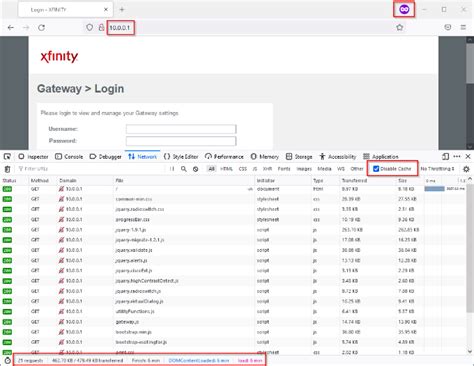Filter requests by Other
The width and height of the screenshot is (474, 366).
click(357, 169)
